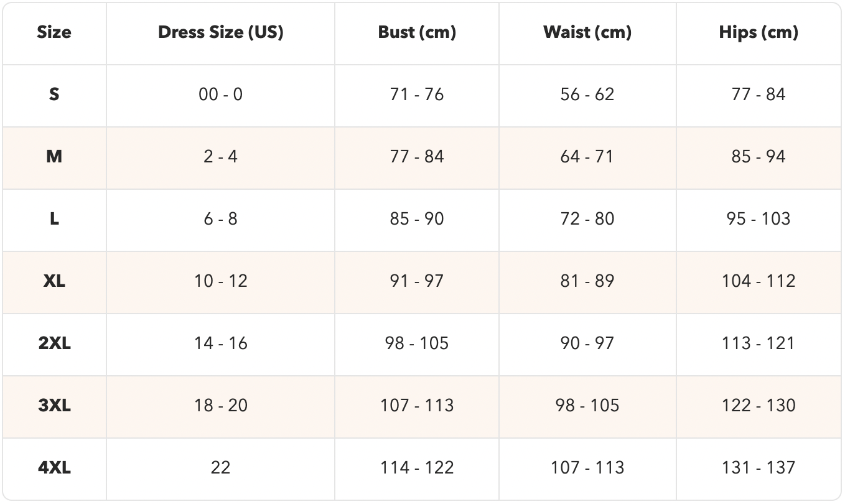Select the 2XL size row label
This screenshot has height=504, width=845.
[x=54, y=343]
